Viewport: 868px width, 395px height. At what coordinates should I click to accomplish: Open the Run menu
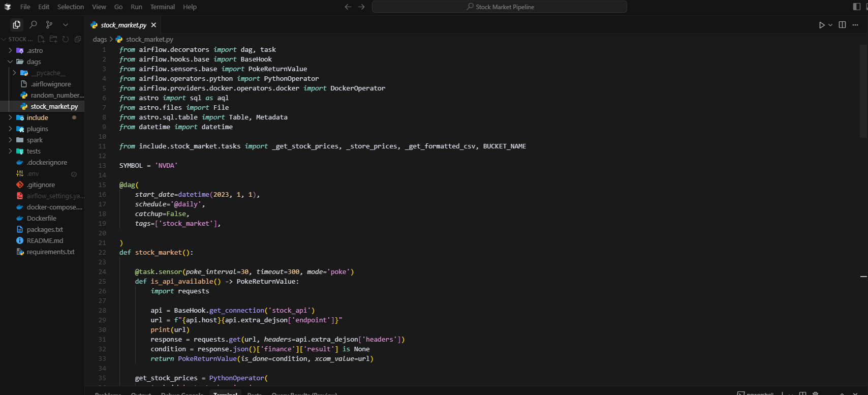136,7
